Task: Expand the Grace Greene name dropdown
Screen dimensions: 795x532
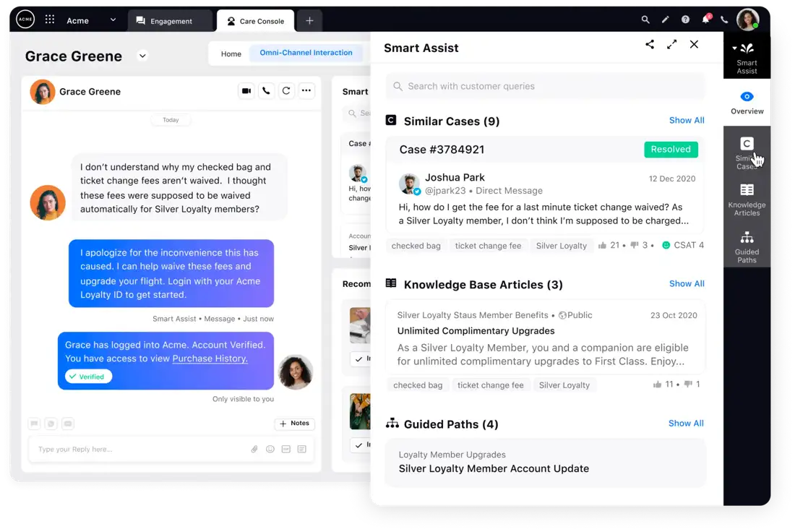Action: 142,56
